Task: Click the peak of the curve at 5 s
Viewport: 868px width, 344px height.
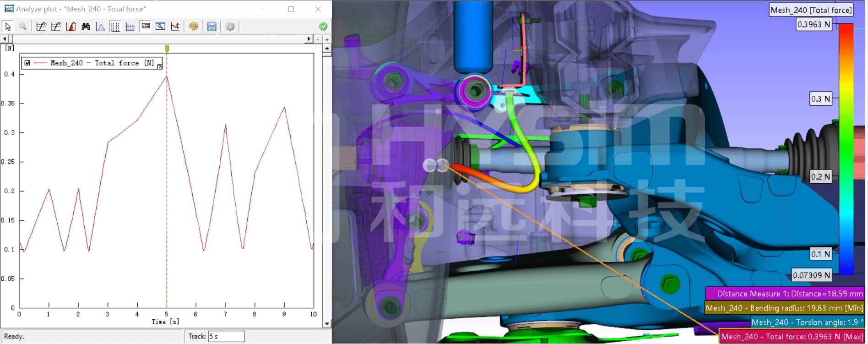Action: [x=167, y=76]
